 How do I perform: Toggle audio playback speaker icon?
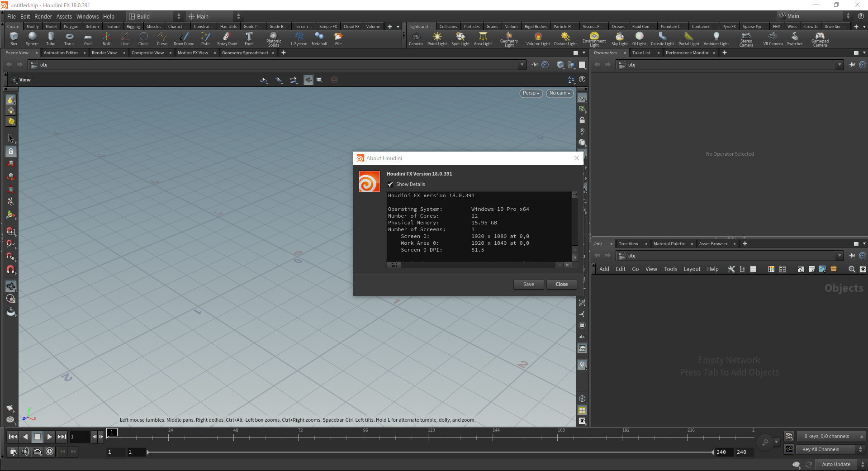[25, 452]
